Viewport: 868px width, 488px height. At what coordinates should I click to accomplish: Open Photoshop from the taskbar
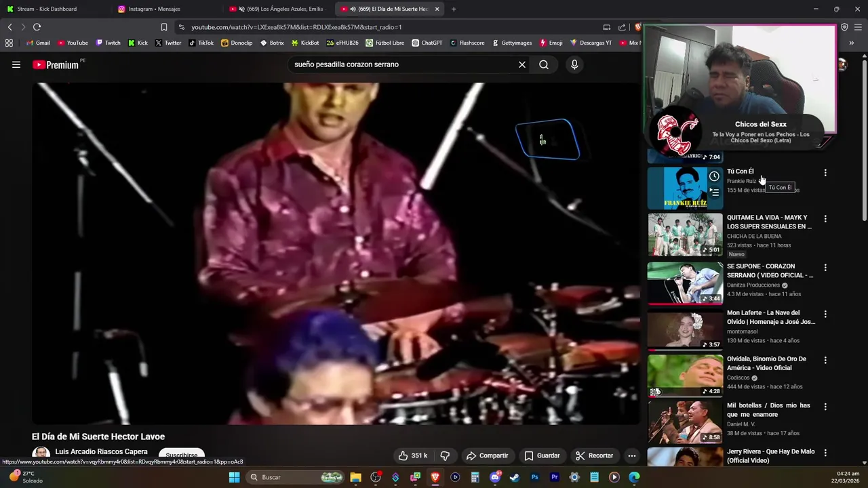[x=534, y=477]
